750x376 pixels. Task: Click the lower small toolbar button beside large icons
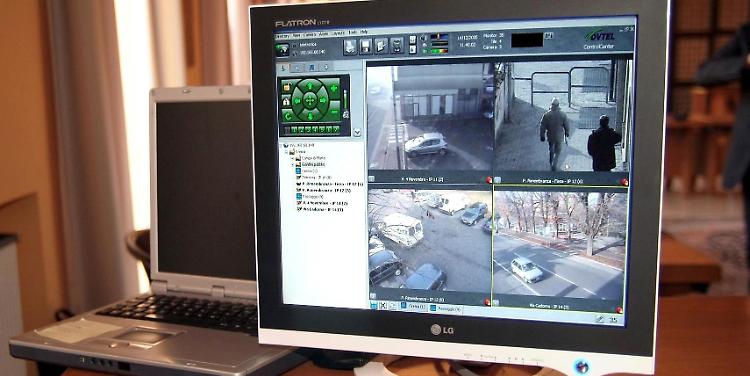click(x=413, y=49)
